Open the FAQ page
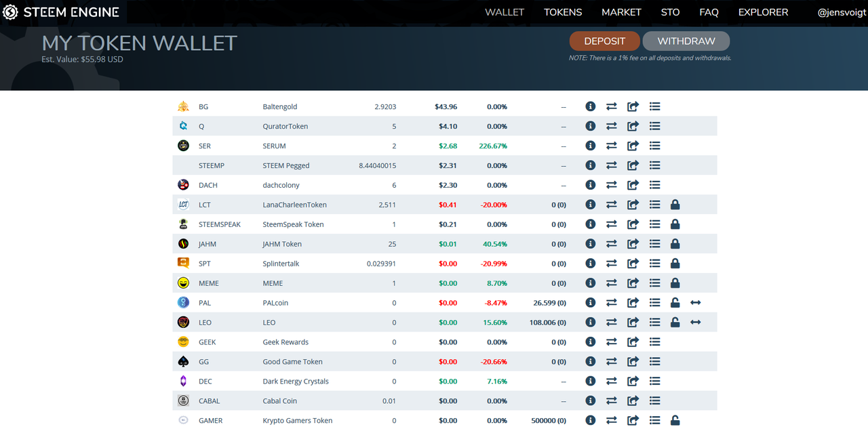The image size is (868, 429). (709, 12)
